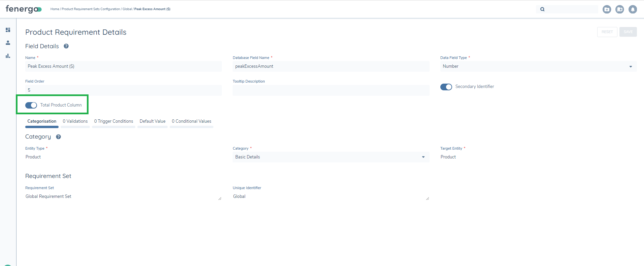644x266 pixels.
Task: Click the Field Details help icon
Action: click(66, 46)
